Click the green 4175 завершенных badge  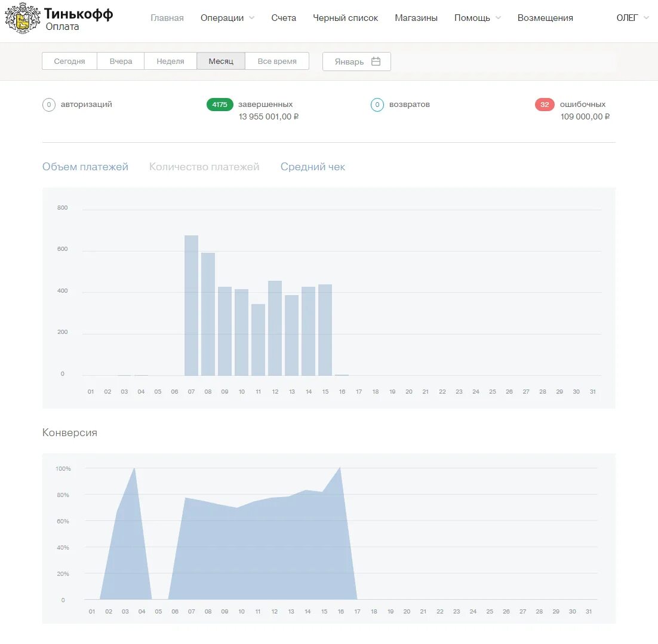tap(220, 105)
